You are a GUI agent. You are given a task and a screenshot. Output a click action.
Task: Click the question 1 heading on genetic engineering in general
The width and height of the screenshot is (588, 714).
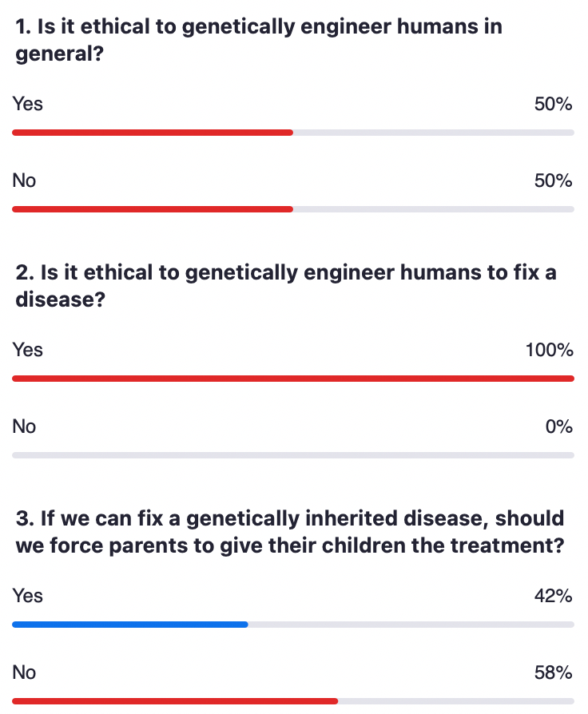(259, 41)
